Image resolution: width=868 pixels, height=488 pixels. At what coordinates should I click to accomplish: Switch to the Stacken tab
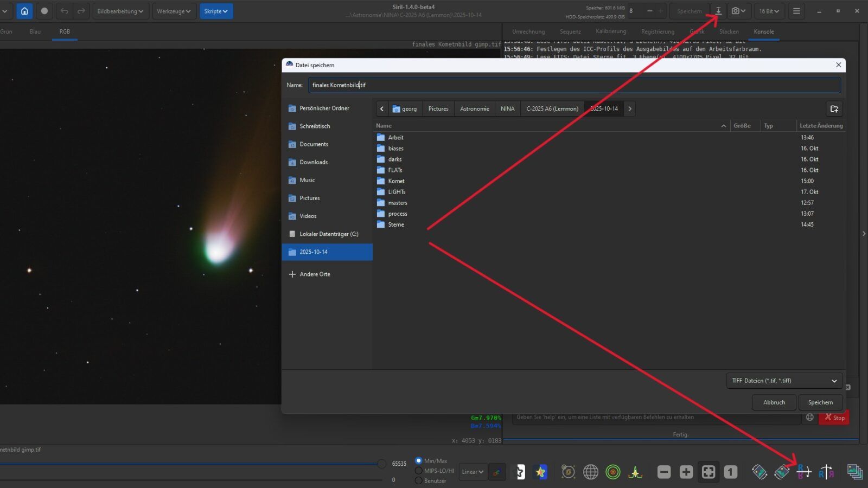pyautogui.click(x=729, y=31)
